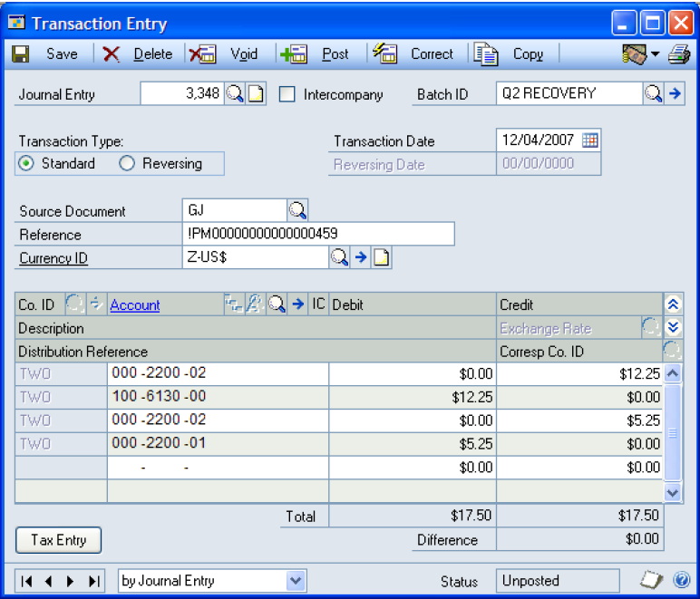Screen dimensions: 700x599
Task: Click the Source Document lookup icon
Action: coord(297,210)
